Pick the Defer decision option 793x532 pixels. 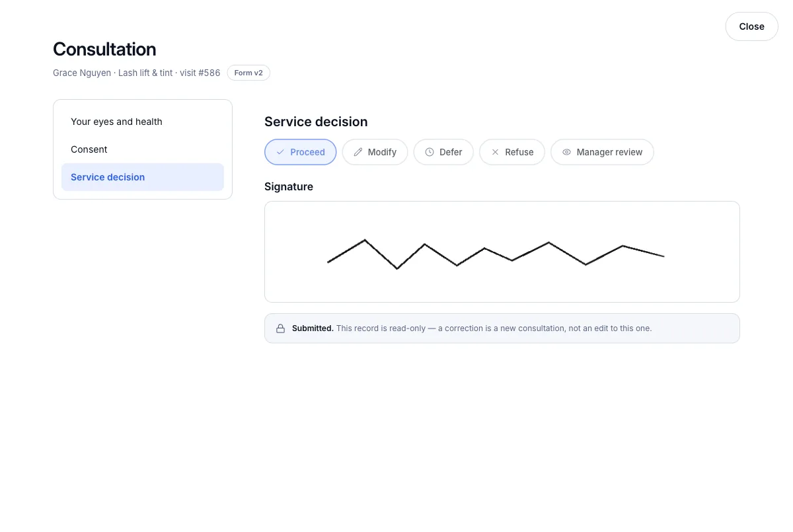(443, 152)
